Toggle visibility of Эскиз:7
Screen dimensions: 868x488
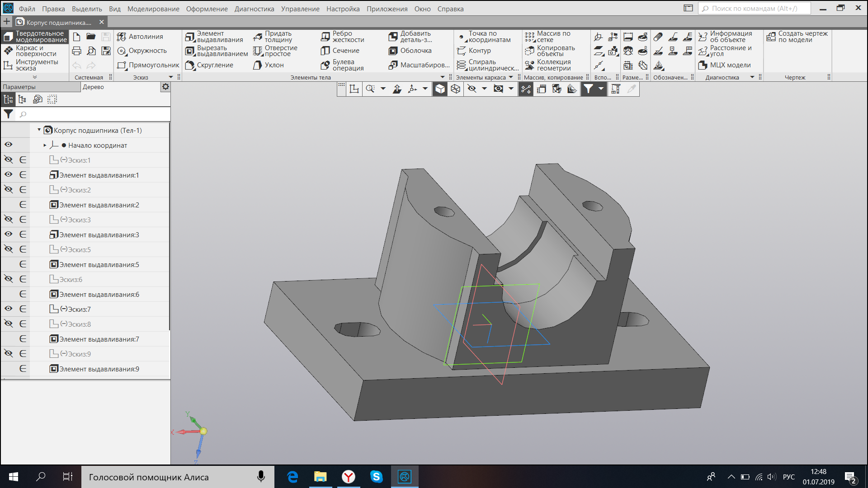pos(9,309)
